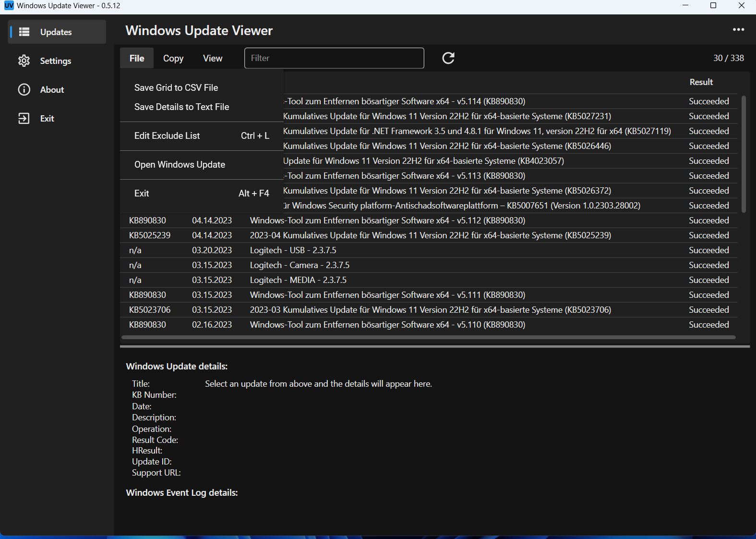Select the KB5023706 cell

coord(150,310)
